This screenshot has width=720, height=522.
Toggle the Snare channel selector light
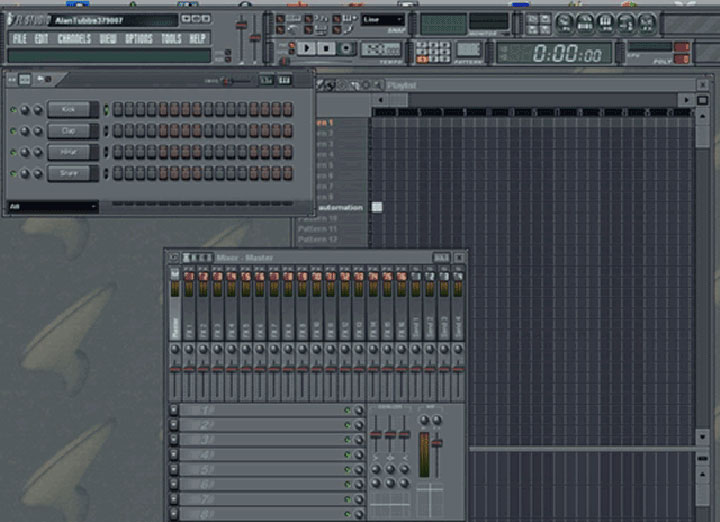click(x=106, y=174)
